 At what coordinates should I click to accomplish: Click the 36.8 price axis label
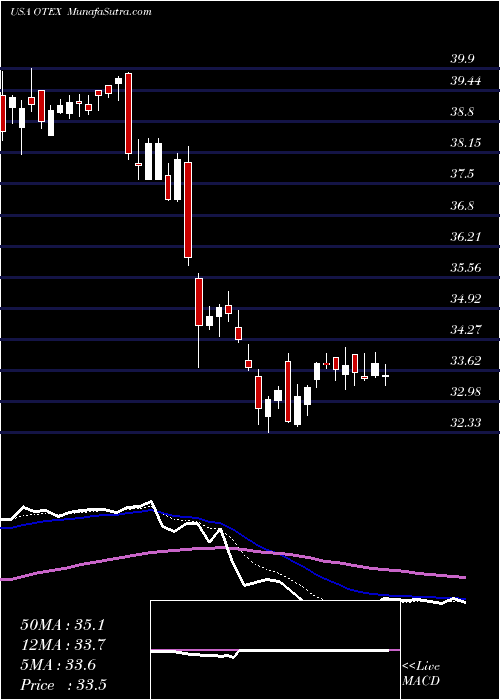point(462,205)
